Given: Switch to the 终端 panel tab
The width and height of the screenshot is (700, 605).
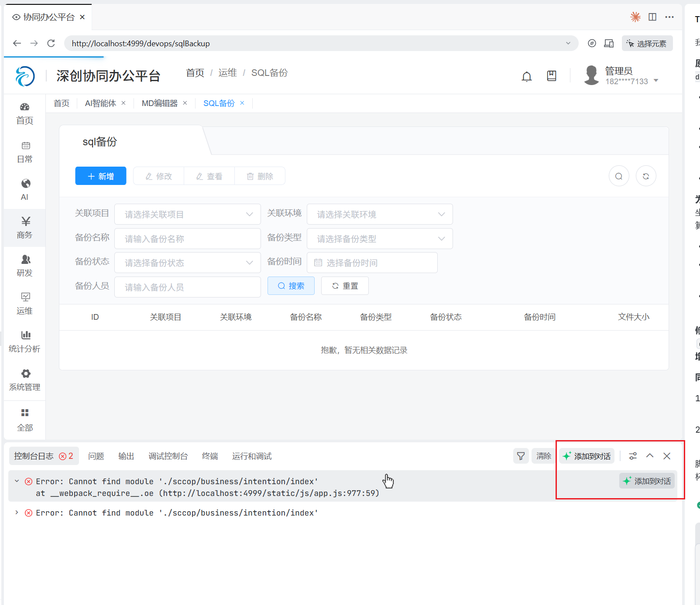Looking at the screenshot, I should 210,456.
